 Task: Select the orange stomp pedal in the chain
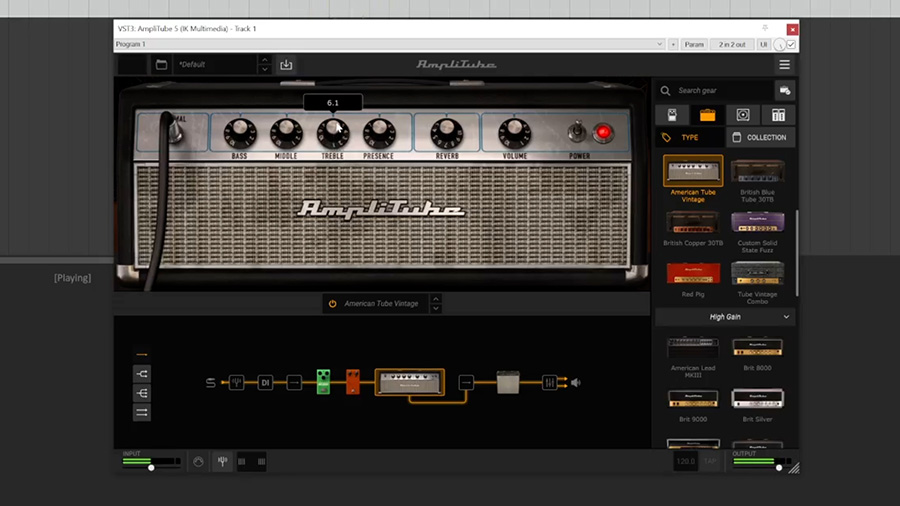[352, 382]
